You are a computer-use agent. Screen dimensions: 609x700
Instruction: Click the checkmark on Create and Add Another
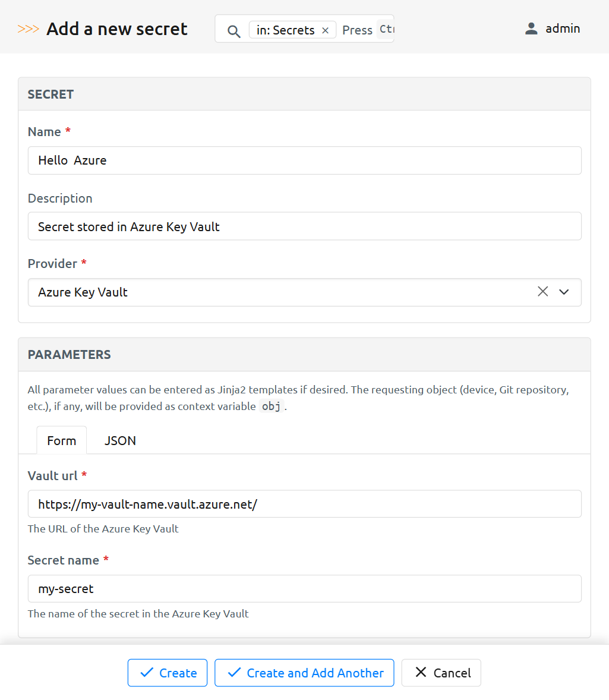[234, 673]
